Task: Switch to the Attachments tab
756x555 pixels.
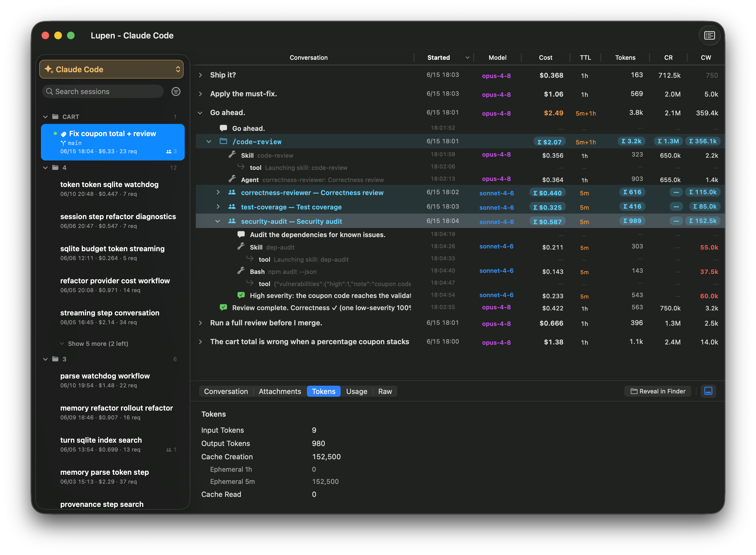Action: (280, 391)
